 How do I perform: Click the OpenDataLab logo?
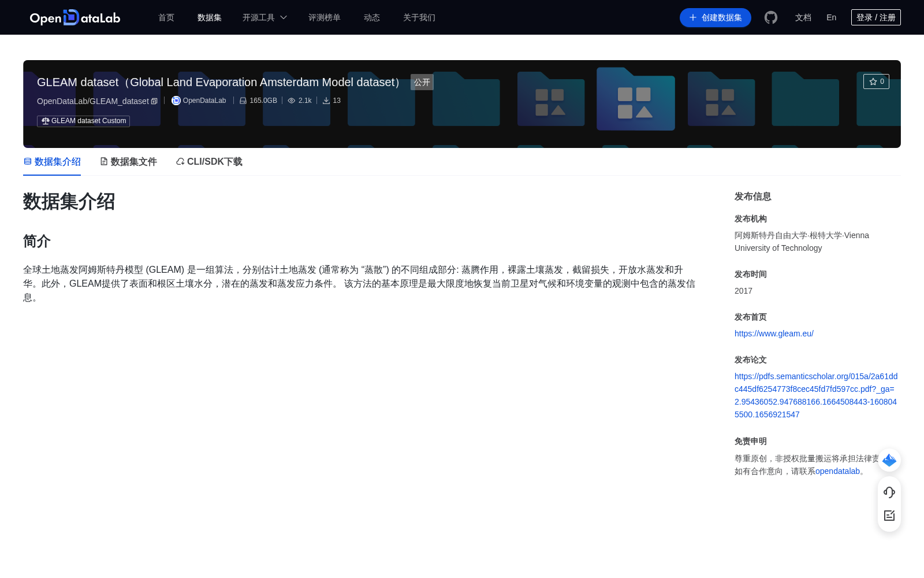click(75, 17)
